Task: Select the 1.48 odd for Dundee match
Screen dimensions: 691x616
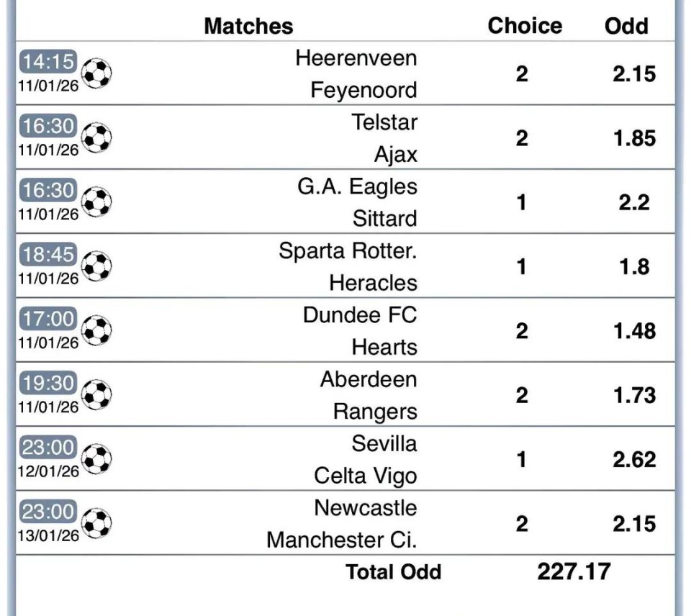Action: [x=634, y=331]
